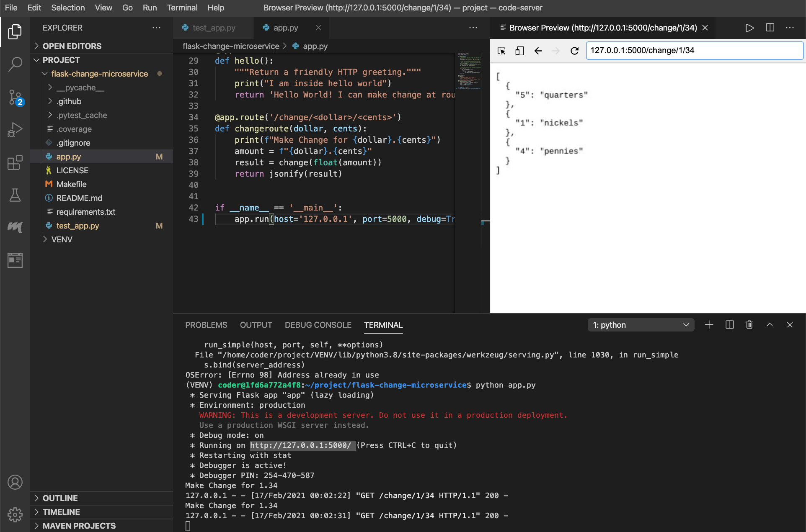This screenshot has height=532, width=806.
Task: Open the Source Control view
Action: point(15,97)
